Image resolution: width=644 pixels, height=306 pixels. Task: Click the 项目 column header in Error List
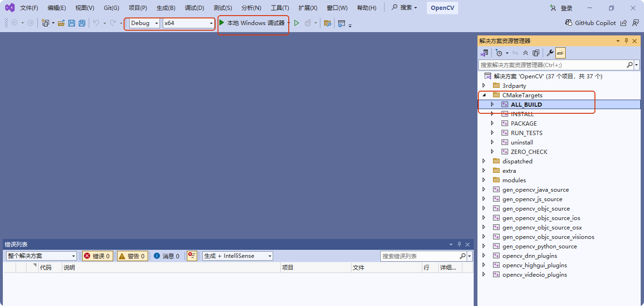click(316, 268)
